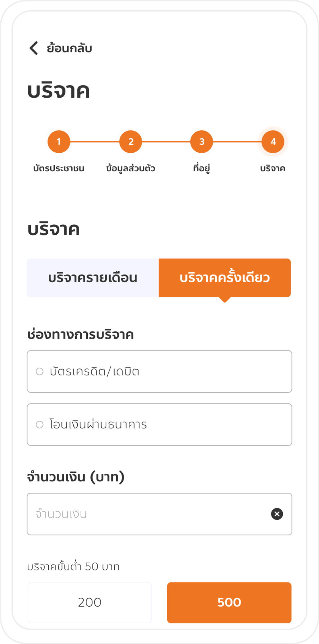The width and height of the screenshot is (319, 644).
Task: Choose the 500 baht preset amount
Action: pyautogui.click(x=229, y=602)
